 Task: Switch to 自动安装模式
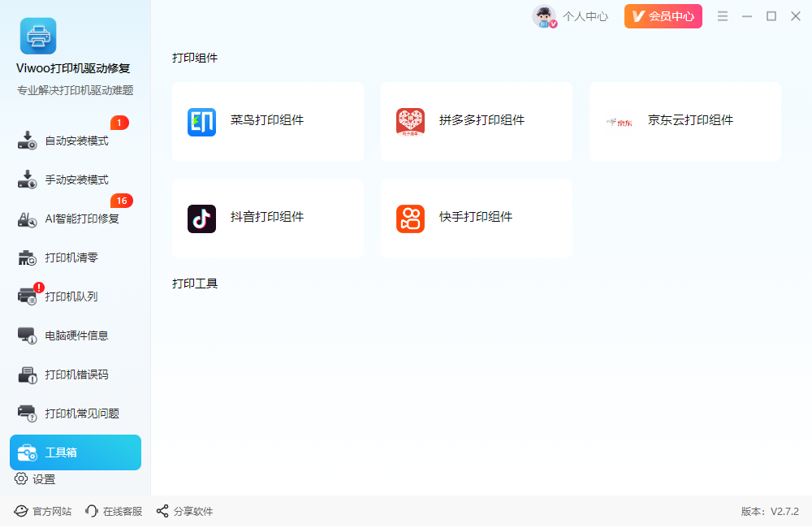(75, 141)
